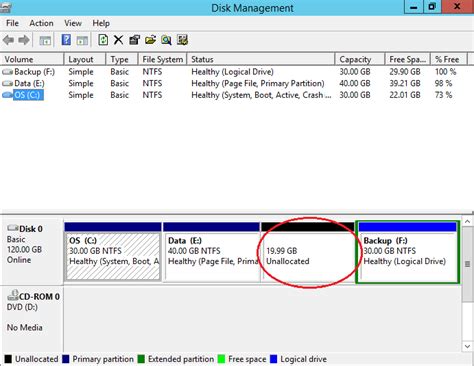Open the File menu
The image size is (474, 366).
(12, 23)
